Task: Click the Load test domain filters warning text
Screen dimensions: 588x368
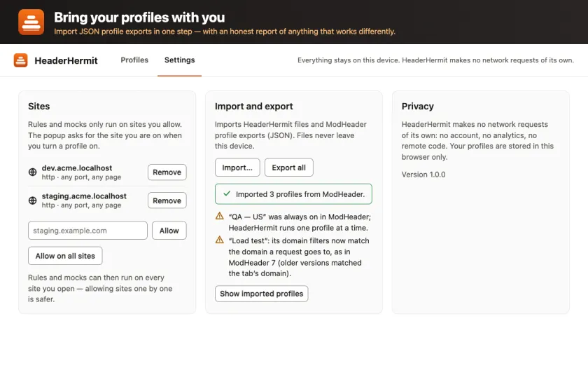Action: [x=299, y=257]
